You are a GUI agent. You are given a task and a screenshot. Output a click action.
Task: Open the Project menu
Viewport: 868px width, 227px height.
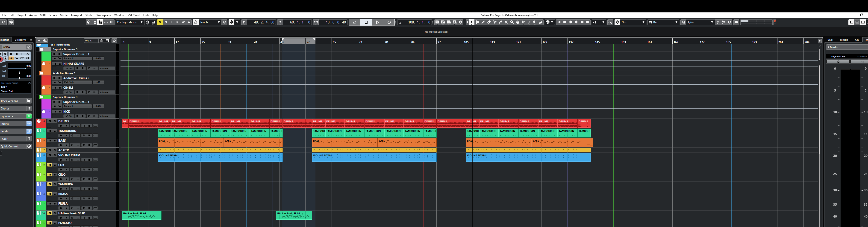22,15
